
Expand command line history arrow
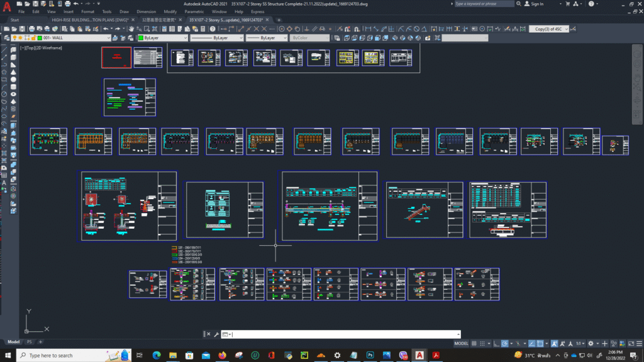point(458,334)
